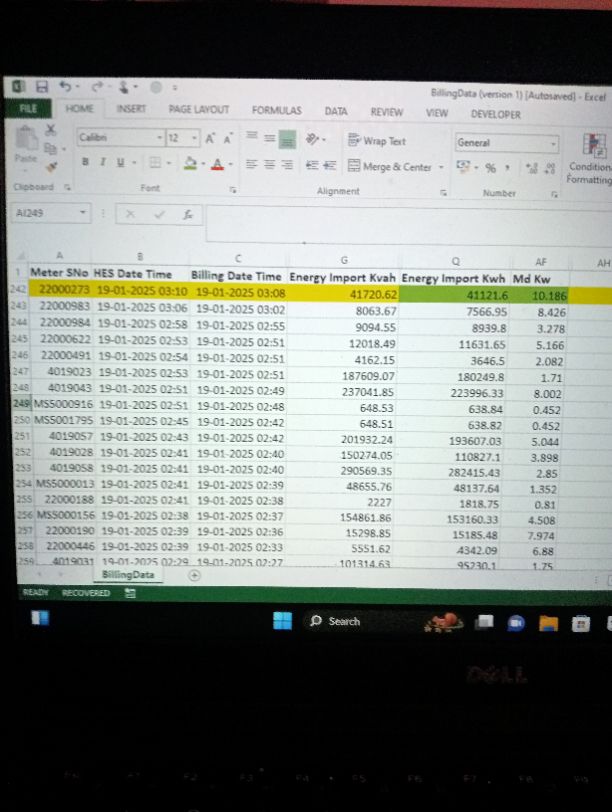Click the Redo arrow icon

click(97, 88)
